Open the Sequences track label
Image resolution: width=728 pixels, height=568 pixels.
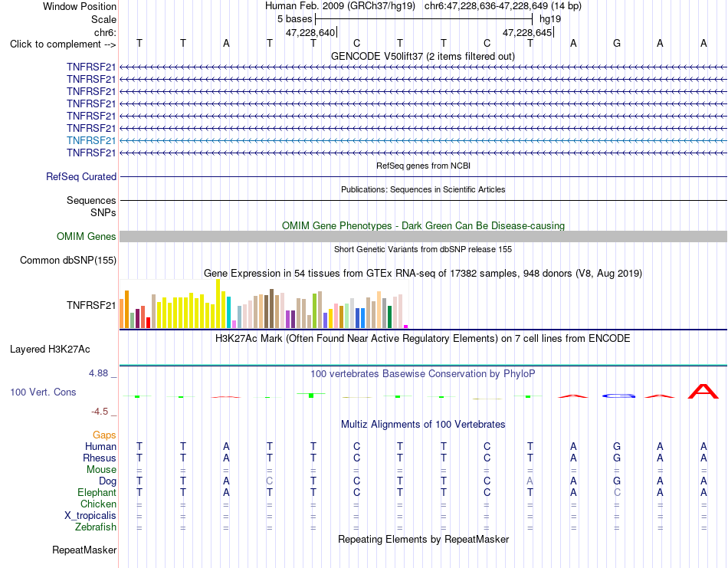[x=91, y=200]
